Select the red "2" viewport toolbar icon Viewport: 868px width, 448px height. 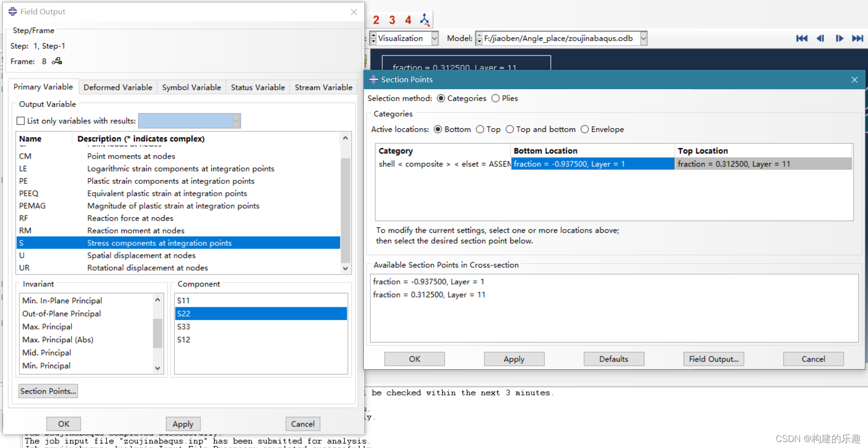point(376,20)
